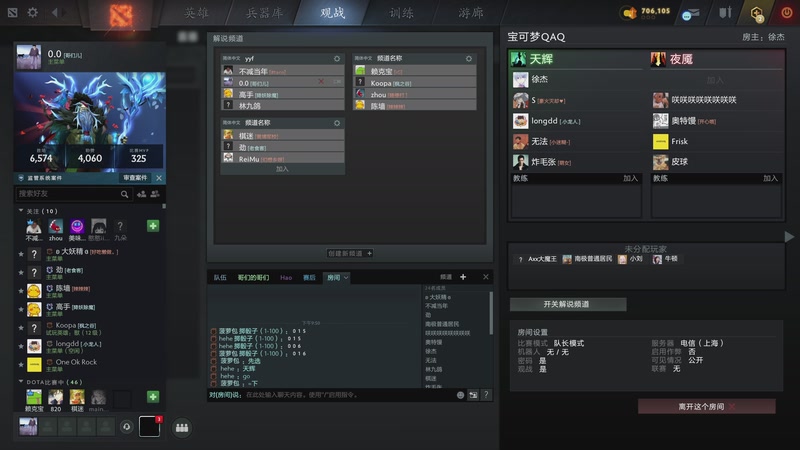The image size is (800, 450).
Task: Open settings gear of yyf channel
Action: click(x=337, y=59)
